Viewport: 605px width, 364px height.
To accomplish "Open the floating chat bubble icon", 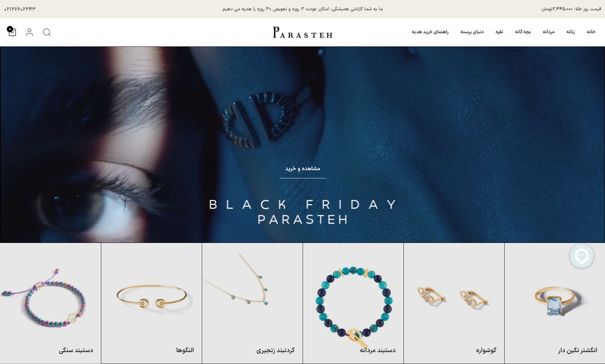I will click(582, 256).
